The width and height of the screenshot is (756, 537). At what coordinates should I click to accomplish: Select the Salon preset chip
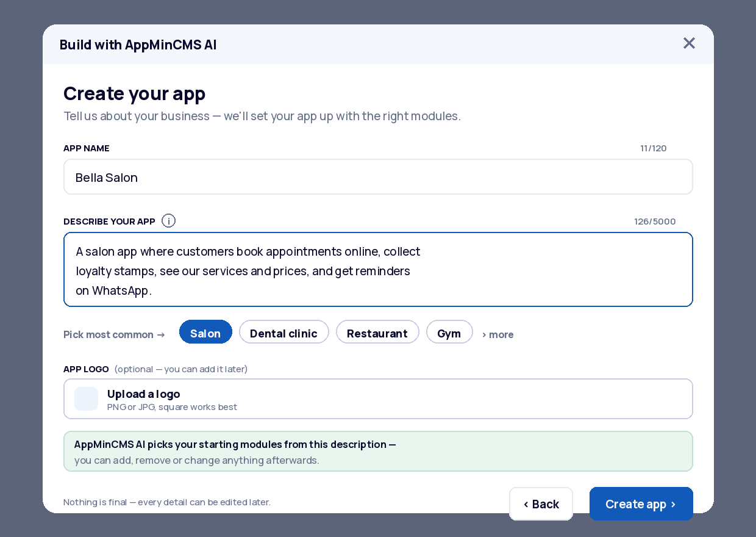coord(205,333)
